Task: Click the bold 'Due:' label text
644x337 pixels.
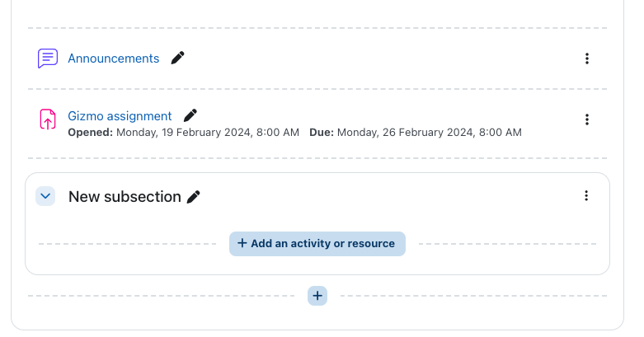Action: pyautogui.click(x=322, y=133)
